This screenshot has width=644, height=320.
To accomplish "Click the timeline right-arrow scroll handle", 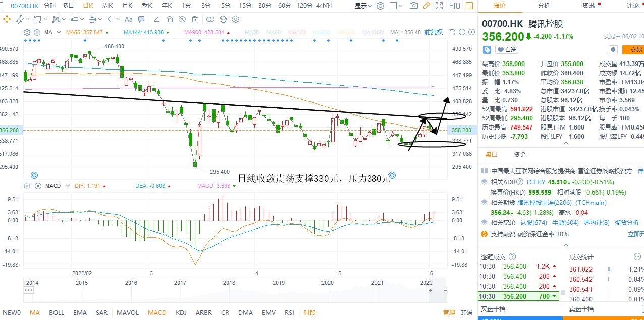I will click(446, 291).
